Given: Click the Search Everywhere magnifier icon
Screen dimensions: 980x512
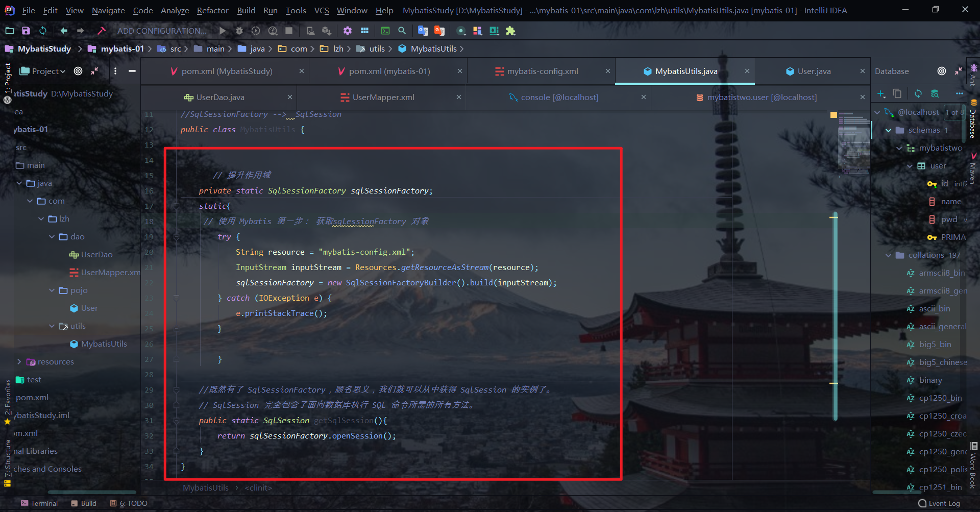Looking at the screenshot, I should pyautogui.click(x=402, y=31).
